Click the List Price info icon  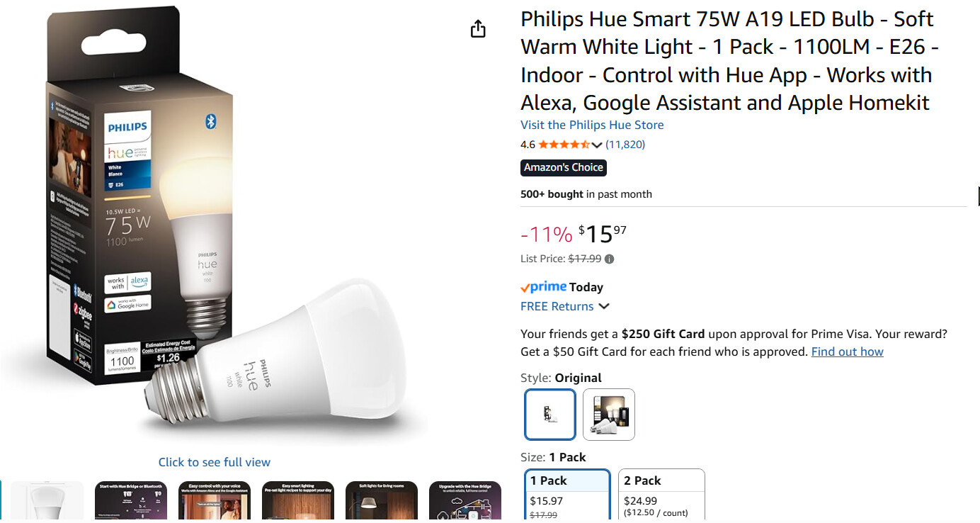pyautogui.click(x=610, y=259)
